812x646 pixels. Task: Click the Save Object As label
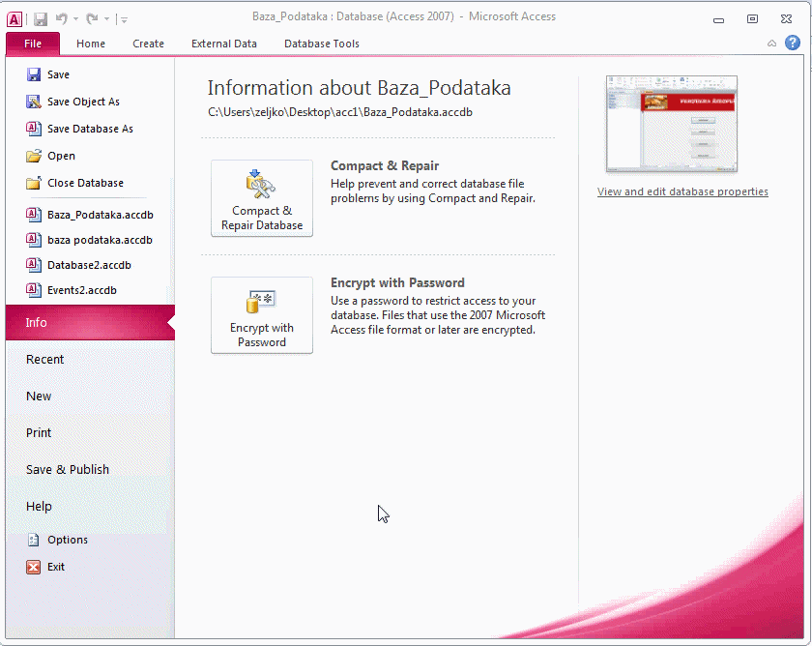point(83,102)
